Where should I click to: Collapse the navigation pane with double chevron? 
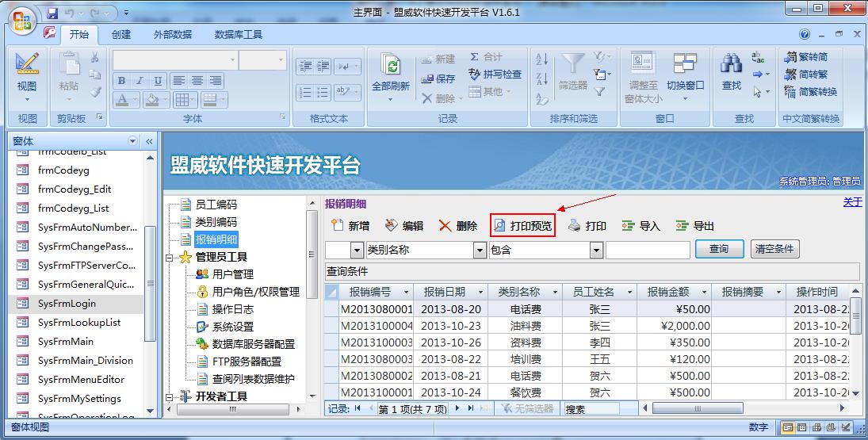pos(150,142)
